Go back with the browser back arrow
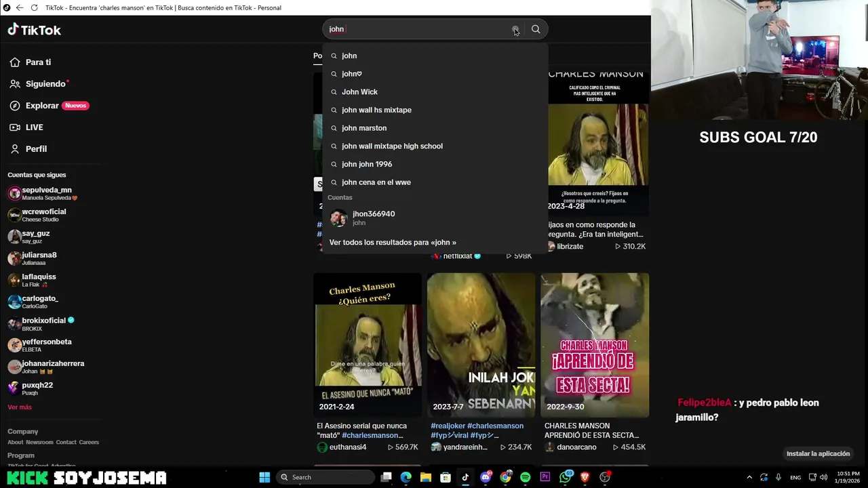Screen dimensions: 868x488 (19, 7)
